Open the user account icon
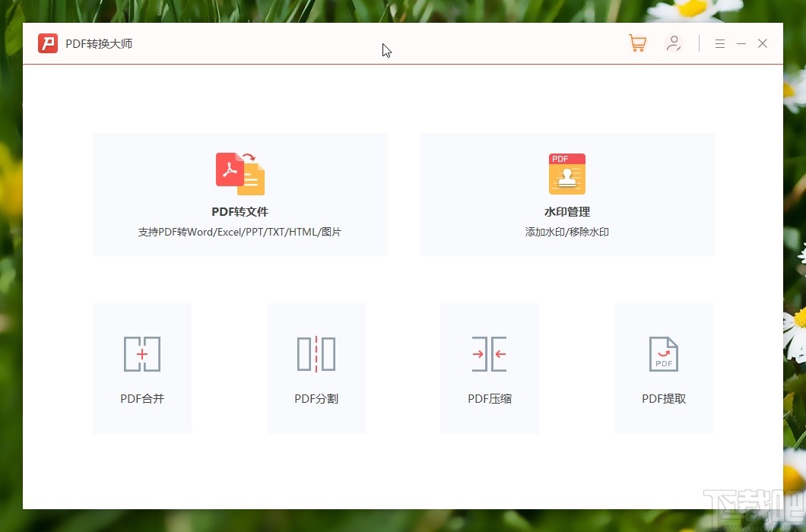Image resolution: width=806 pixels, height=532 pixels. click(x=674, y=43)
